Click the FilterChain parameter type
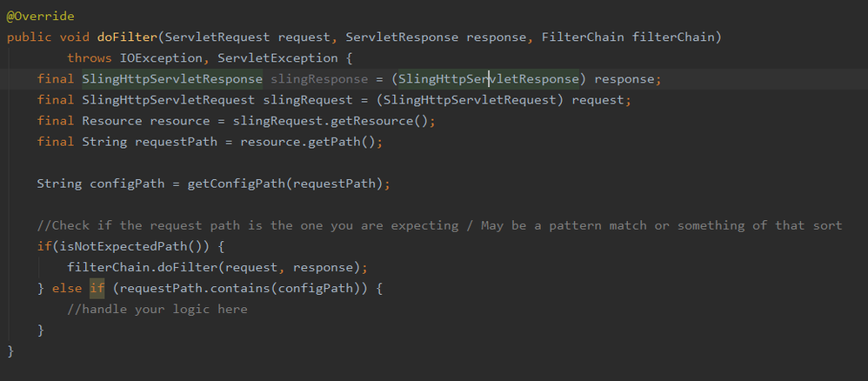The width and height of the screenshot is (868, 381). tap(579, 37)
